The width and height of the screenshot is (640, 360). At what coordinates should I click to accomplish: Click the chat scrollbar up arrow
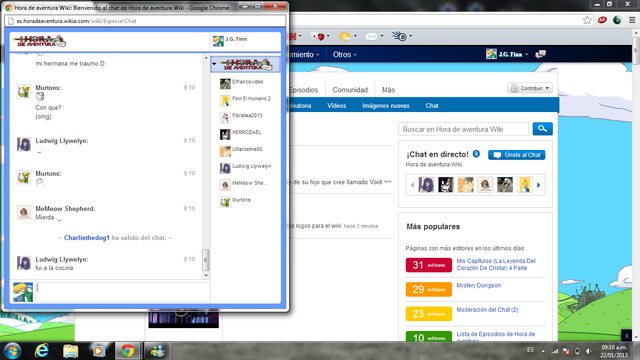[x=206, y=58]
